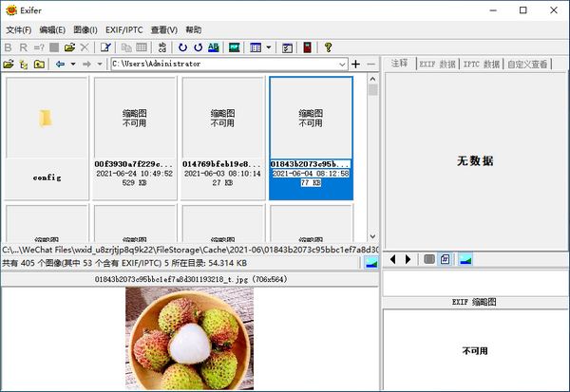Click the first blue rotate arrow icon

(x=182, y=47)
